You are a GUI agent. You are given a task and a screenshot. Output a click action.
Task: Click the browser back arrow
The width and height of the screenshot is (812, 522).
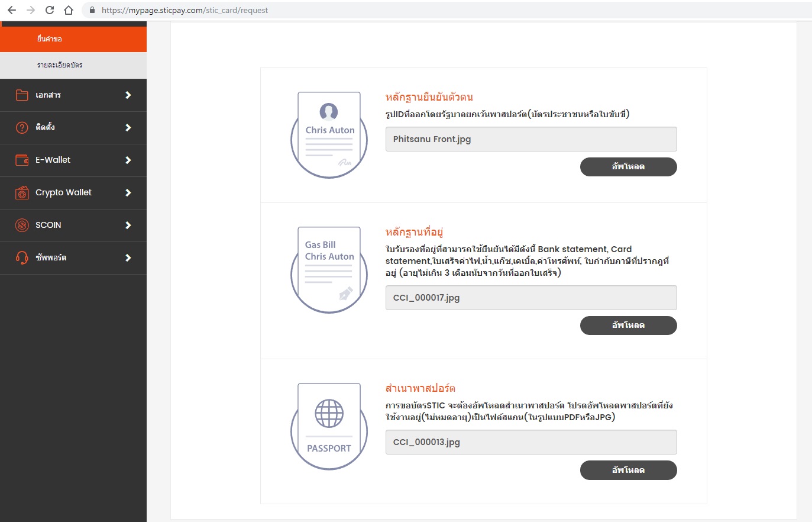pos(12,10)
